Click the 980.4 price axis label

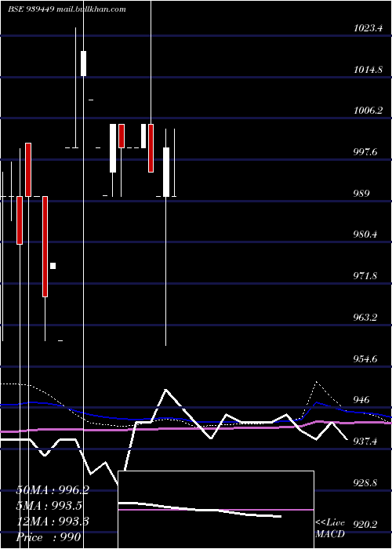[x=365, y=235]
